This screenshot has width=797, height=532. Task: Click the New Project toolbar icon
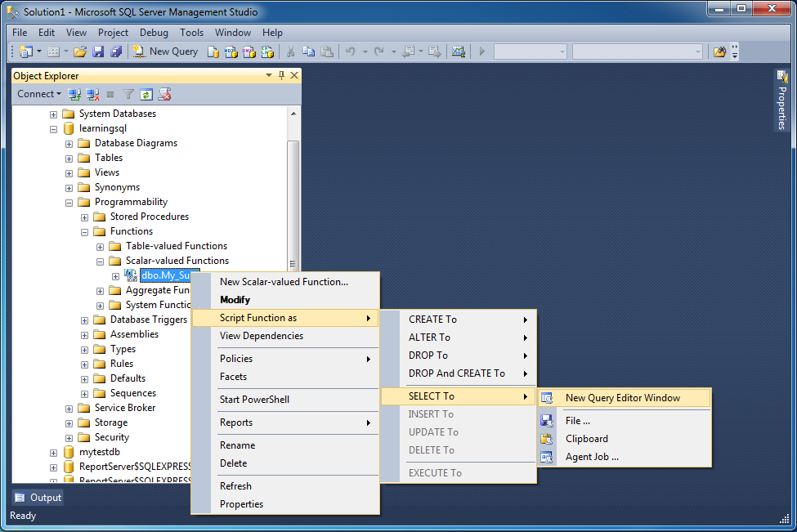click(x=25, y=51)
